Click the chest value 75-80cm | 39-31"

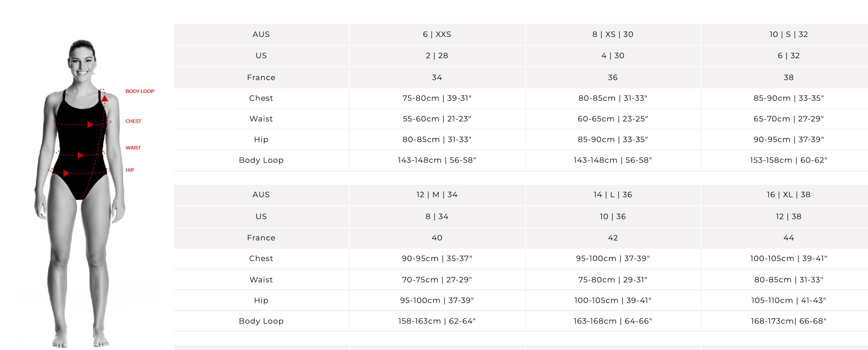click(437, 98)
